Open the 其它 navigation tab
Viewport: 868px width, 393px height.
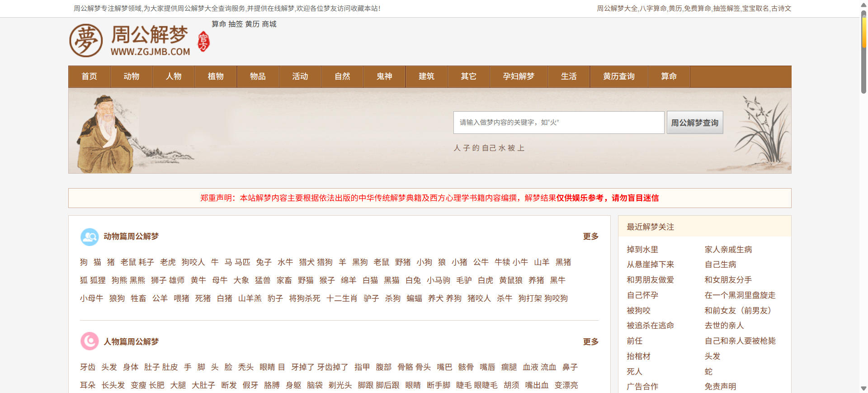tap(469, 76)
